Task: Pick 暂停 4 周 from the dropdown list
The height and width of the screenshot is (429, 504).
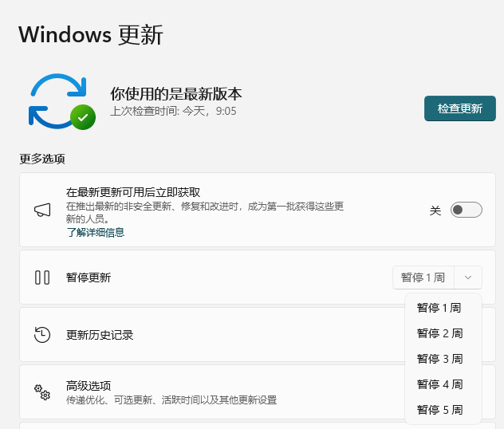Action: [x=443, y=384]
